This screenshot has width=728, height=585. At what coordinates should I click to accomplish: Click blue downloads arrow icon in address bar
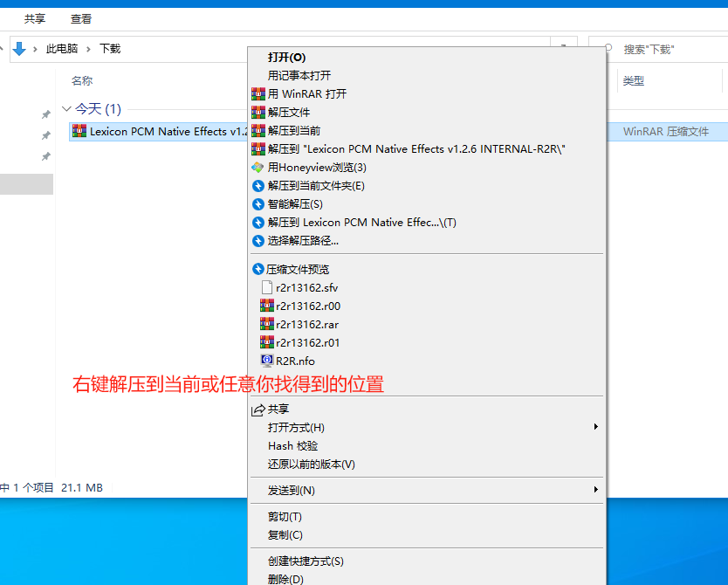19,49
